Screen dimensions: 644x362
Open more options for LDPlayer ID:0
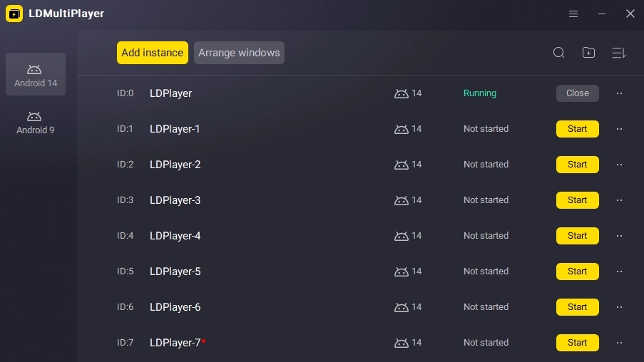pyautogui.click(x=619, y=93)
